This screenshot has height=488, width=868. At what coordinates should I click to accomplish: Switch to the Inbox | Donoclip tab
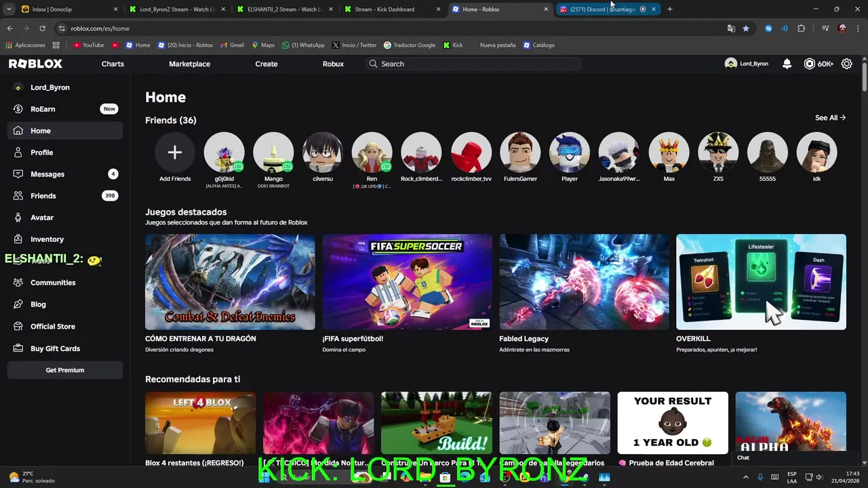70,9
